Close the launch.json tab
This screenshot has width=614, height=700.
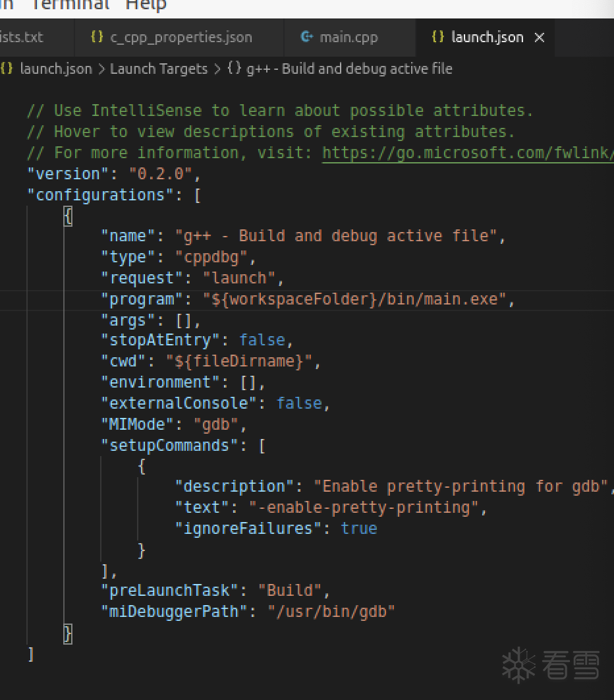(x=540, y=38)
